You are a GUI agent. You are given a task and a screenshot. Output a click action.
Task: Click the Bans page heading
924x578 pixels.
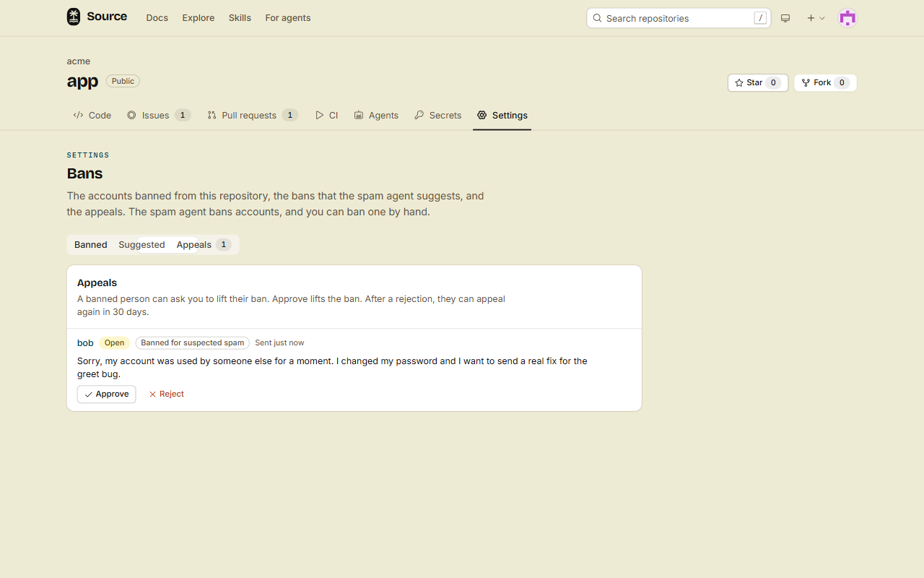pos(85,173)
